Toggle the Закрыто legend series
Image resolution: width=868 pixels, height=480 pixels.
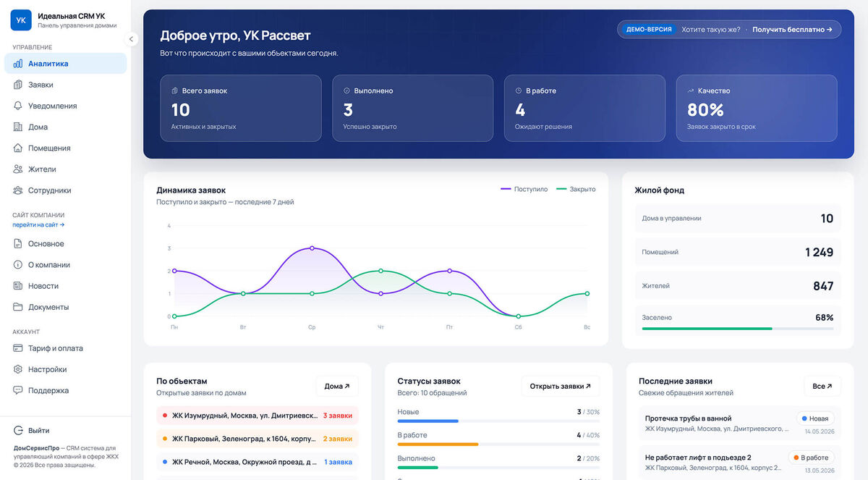pyautogui.click(x=576, y=190)
